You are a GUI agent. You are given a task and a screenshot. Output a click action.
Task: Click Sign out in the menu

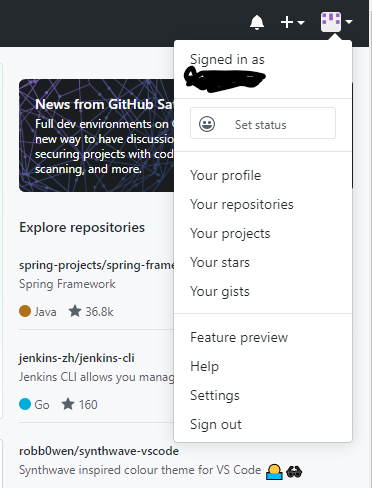216,424
